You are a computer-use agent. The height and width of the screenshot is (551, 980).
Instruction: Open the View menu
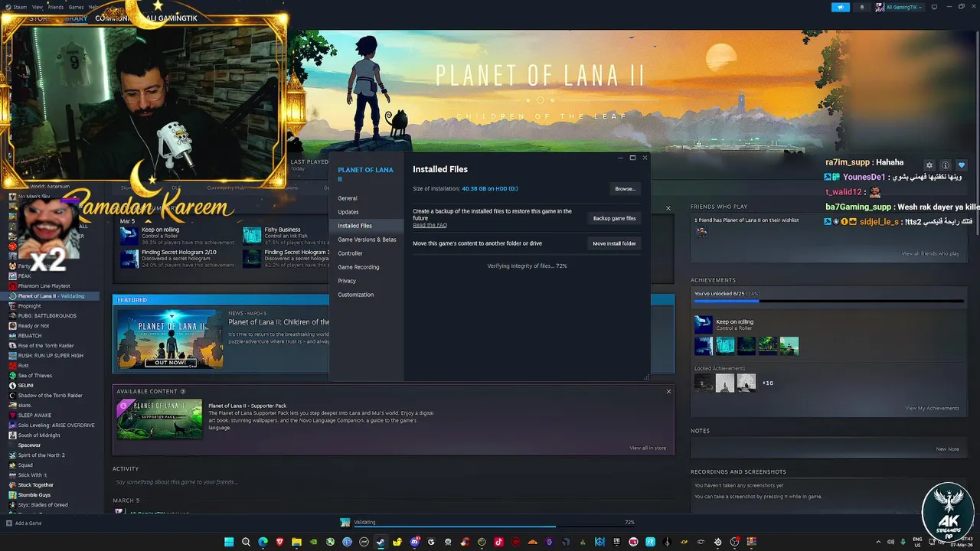[x=37, y=7]
